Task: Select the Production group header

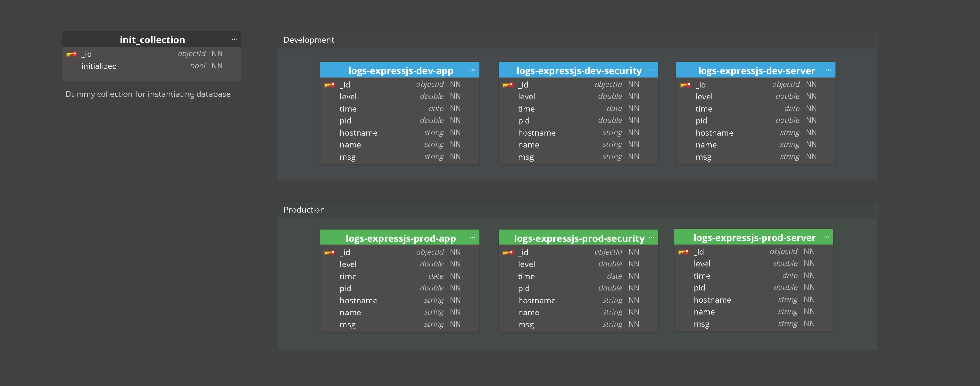Action: [x=577, y=210]
